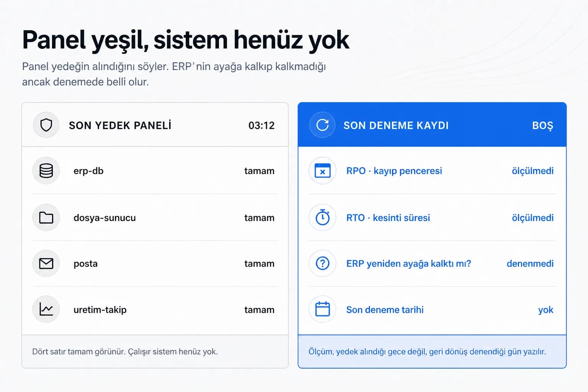The width and height of the screenshot is (588, 392).
Task: Click the shield icon beside SON YEDEK PANELİ
Action: point(46,125)
